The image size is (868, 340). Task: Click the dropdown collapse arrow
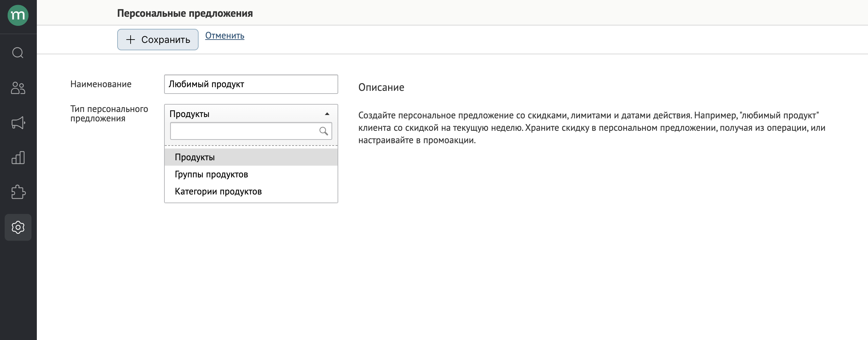pos(327,114)
